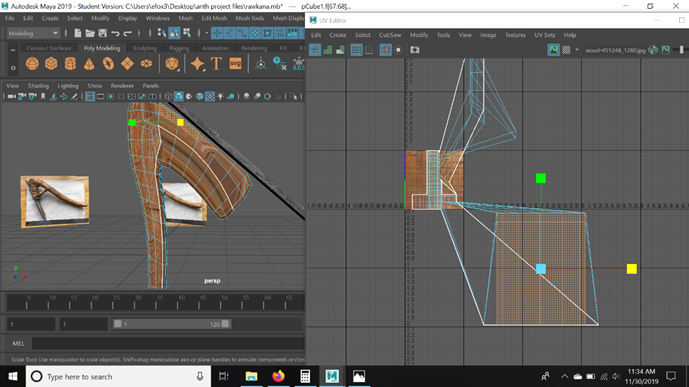Click the yellow scale handle in UV Editor
Image resolution: width=689 pixels, height=387 pixels.
[x=631, y=269]
